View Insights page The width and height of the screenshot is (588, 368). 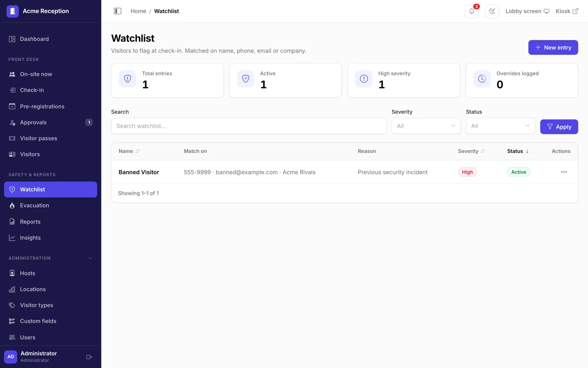coord(50,238)
